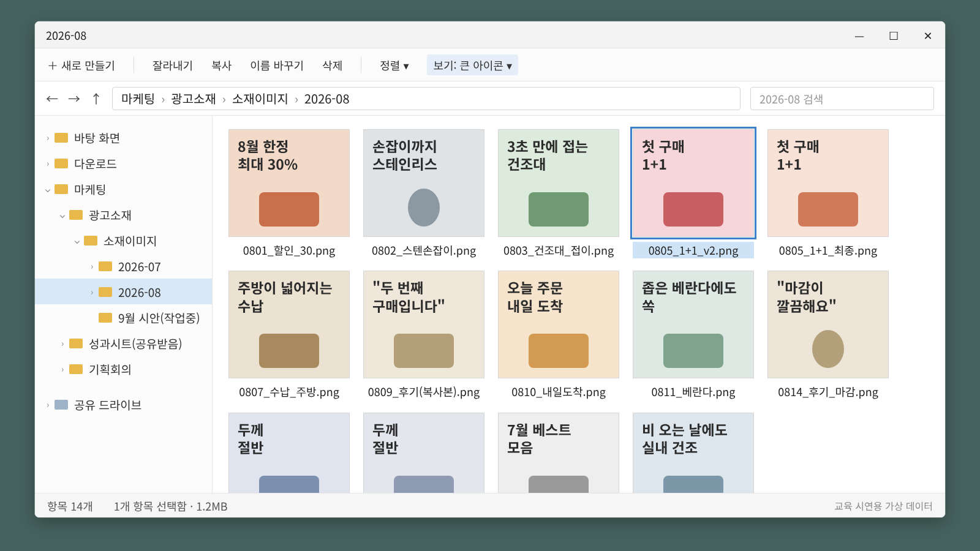Go up one folder level
The width and height of the screenshot is (980, 551).
point(96,99)
